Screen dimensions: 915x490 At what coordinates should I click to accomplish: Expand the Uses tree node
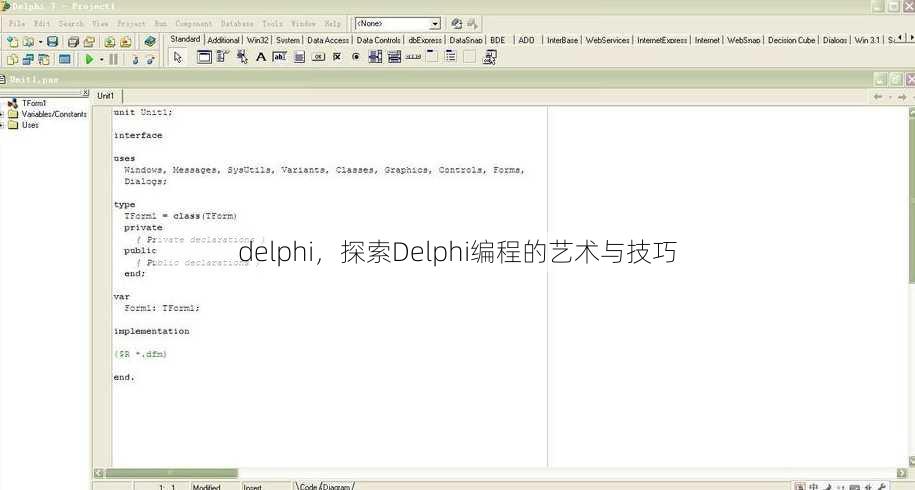click(x=2, y=124)
